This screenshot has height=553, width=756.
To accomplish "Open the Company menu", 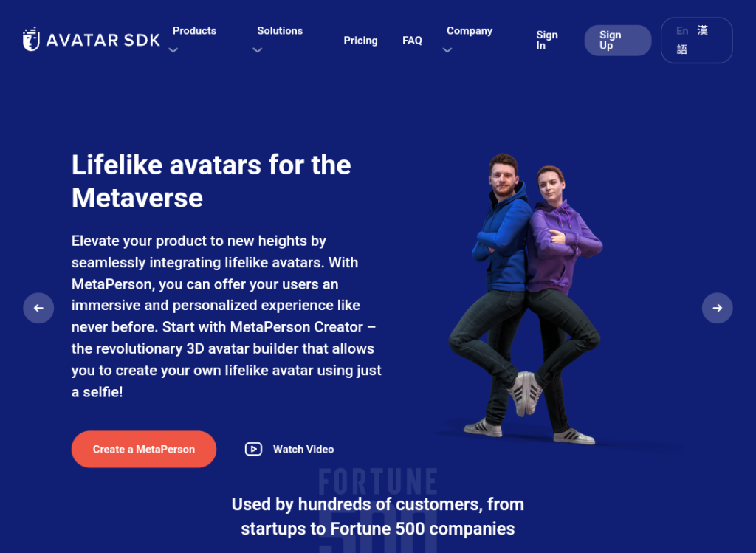I will tap(470, 31).
